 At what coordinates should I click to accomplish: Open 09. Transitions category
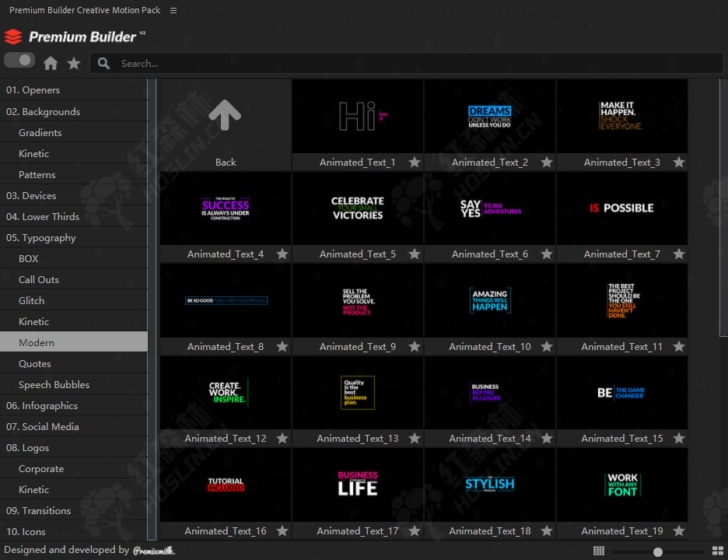coord(74,510)
